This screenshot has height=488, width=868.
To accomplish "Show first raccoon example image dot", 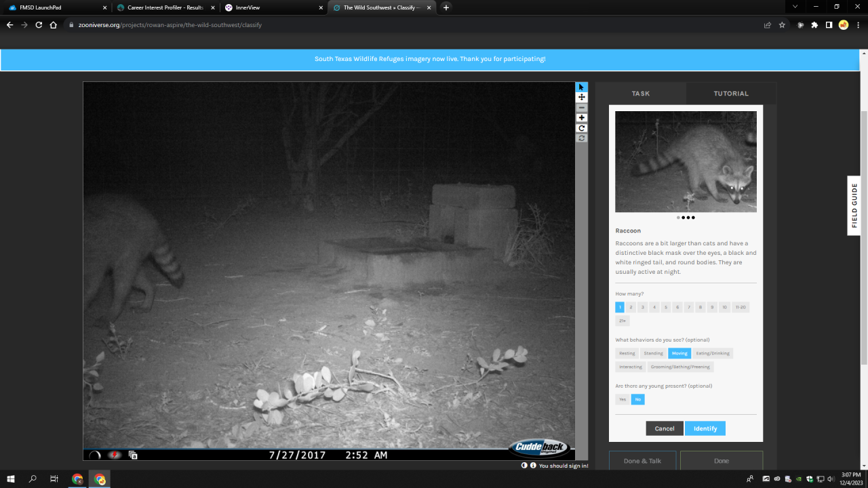I will tap(678, 218).
